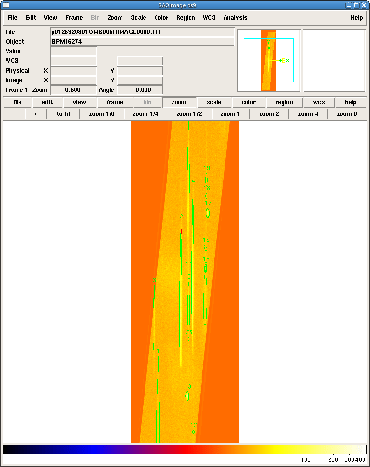This screenshot has width=370, height=467.
Task: Open the Edit menu in the menu bar
Action: coord(31,18)
